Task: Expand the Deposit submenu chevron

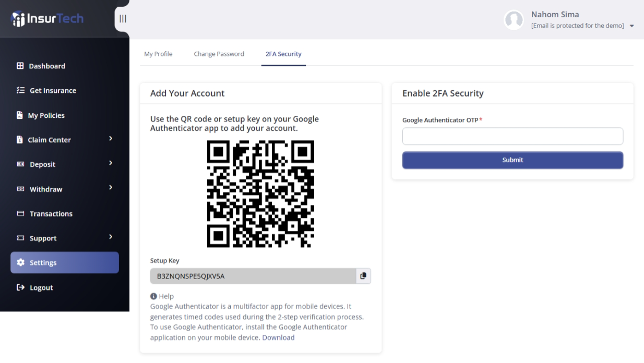Action: [110, 163]
